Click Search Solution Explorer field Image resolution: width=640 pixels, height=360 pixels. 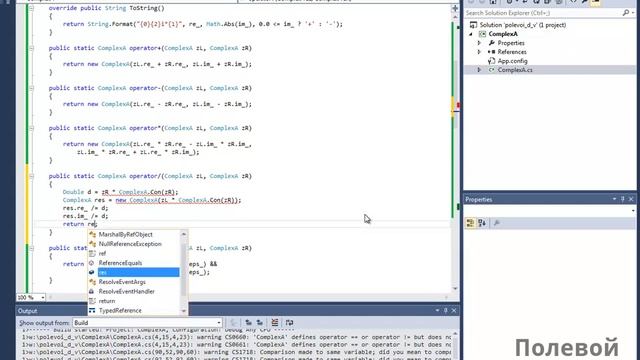coord(543,13)
